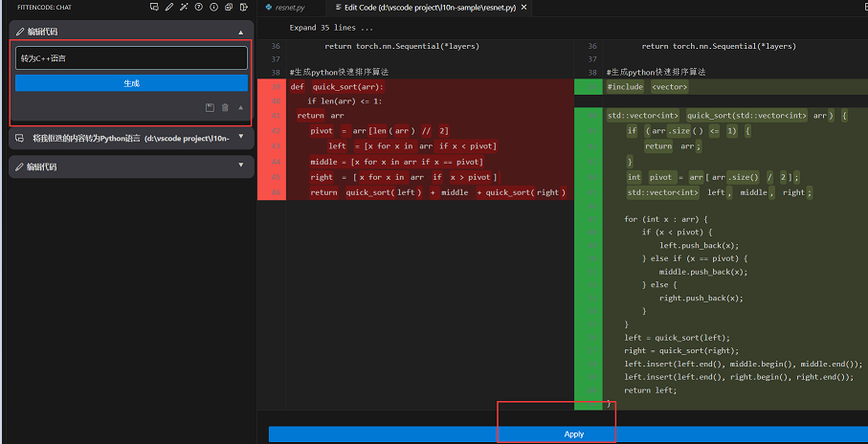Click deleted line if len(arr) <= 1:
868x444 pixels.
click(345, 101)
